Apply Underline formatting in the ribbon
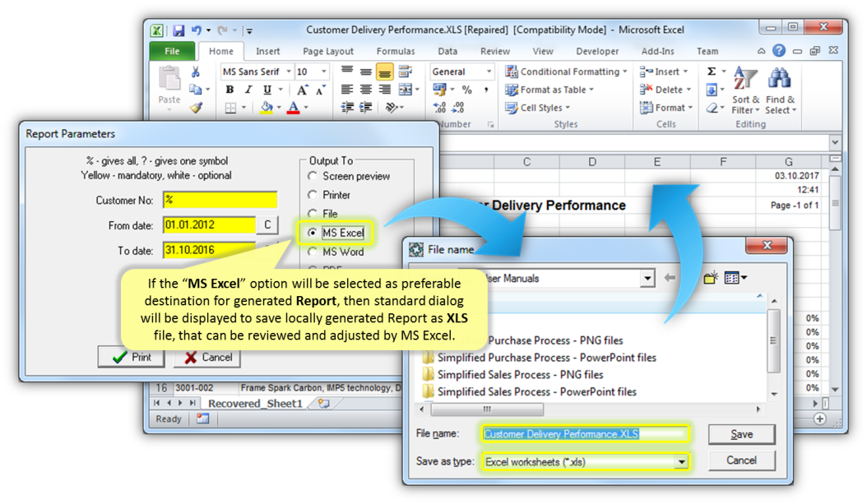 pos(267,90)
